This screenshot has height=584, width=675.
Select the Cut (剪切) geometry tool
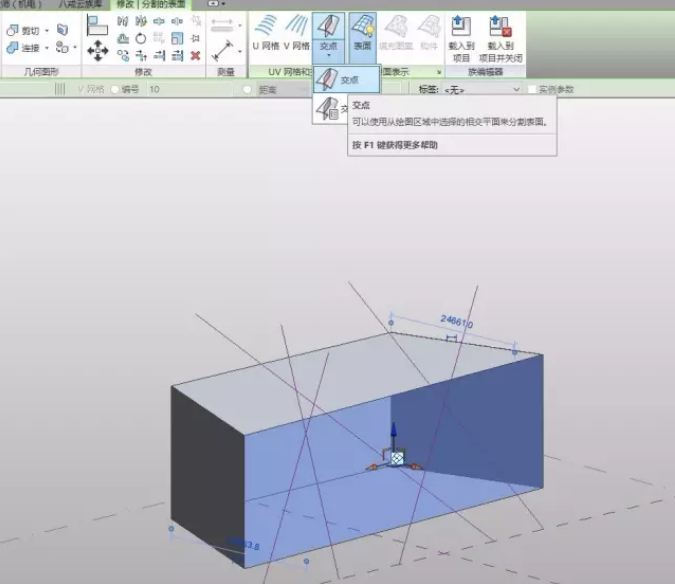click(x=22, y=30)
